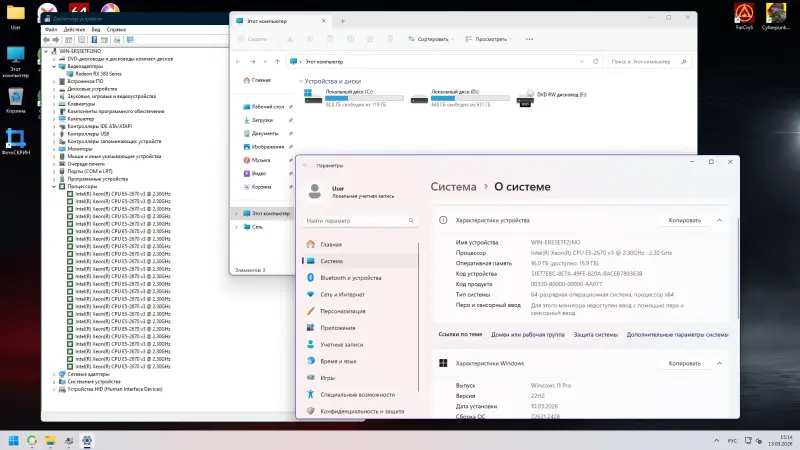Expand the Мониторы device category
Viewport: 800px width, 450px height.
tap(53, 149)
